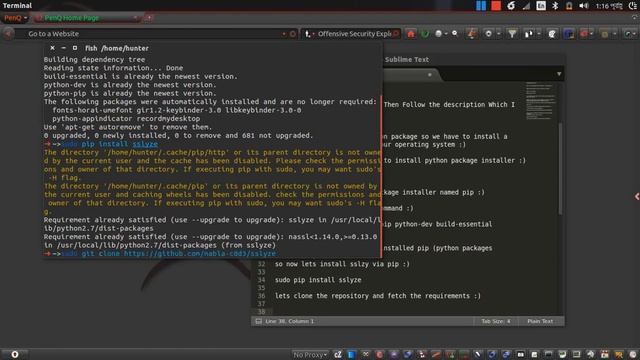Viewport: 640px width, 360px height.
Task: Click the green swirl toolbar icon
Action: (x=628, y=34)
